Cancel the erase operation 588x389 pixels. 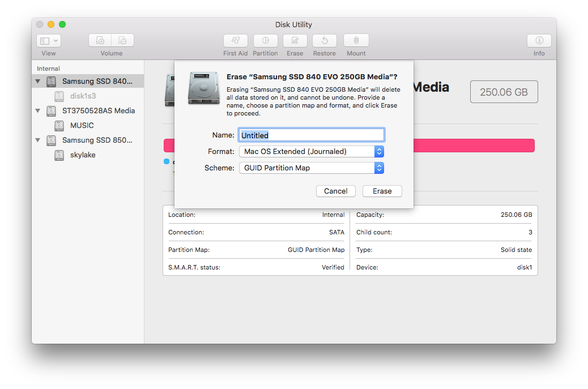[335, 191]
